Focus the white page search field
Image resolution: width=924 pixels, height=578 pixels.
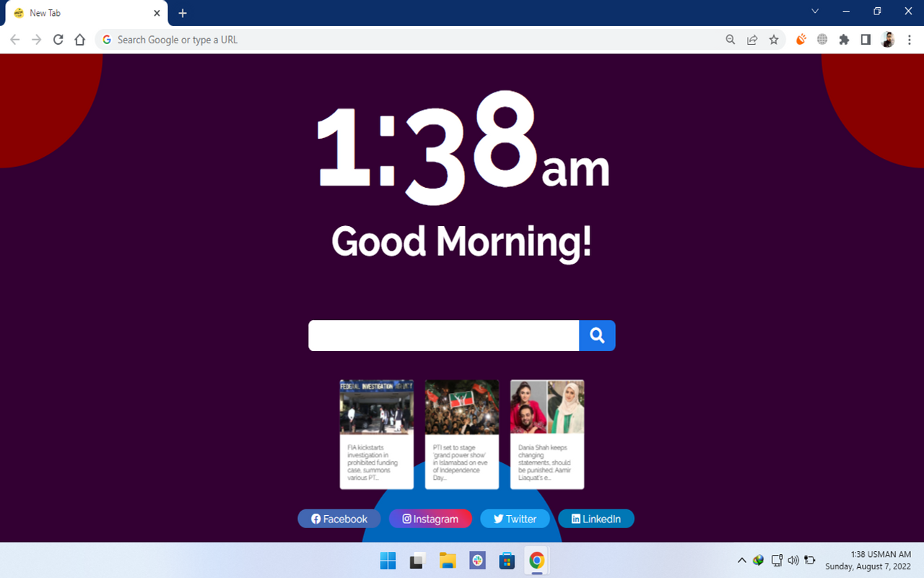click(x=444, y=336)
